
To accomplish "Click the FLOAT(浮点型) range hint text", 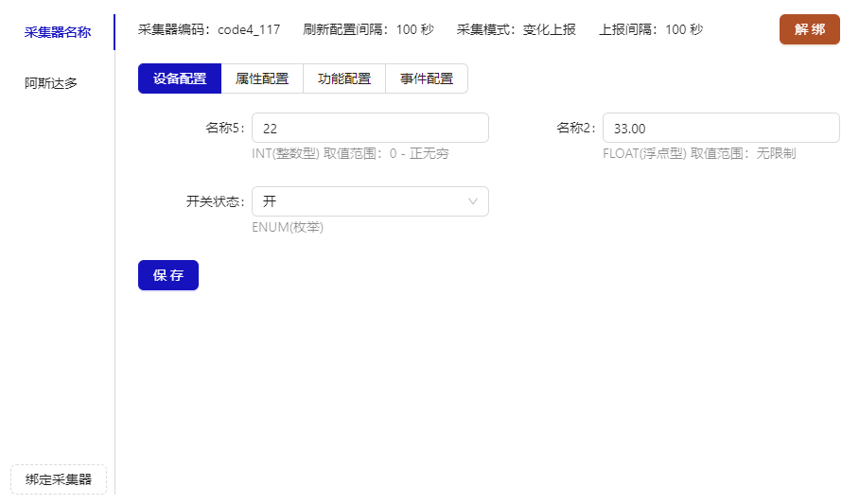I will (699, 153).
